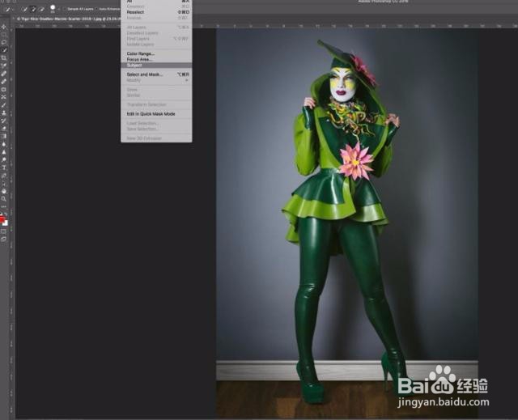Choose Reselect from the Select menu

click(156, 12)
